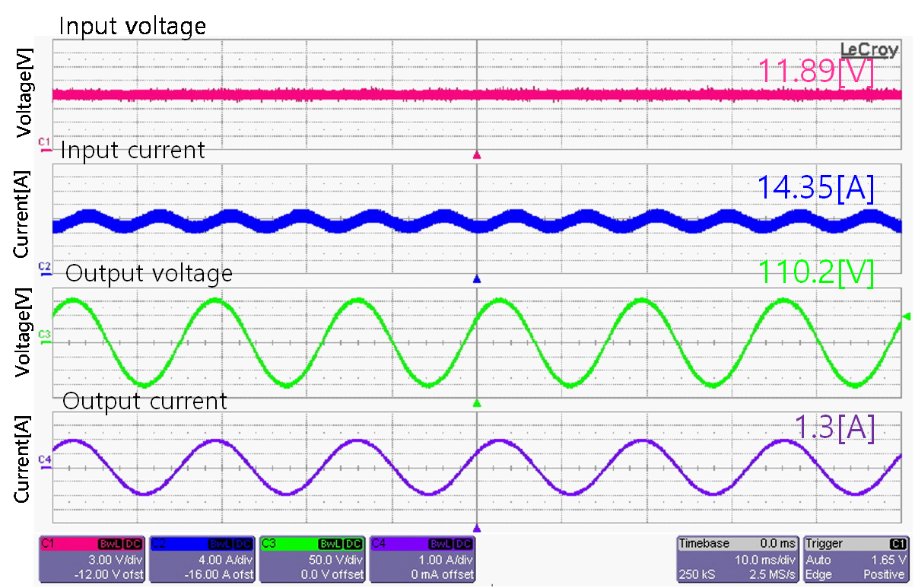This screenshot has height=588, width=915.
Task: Click the 1.00 A/div value
Action: tap(446, 560)
